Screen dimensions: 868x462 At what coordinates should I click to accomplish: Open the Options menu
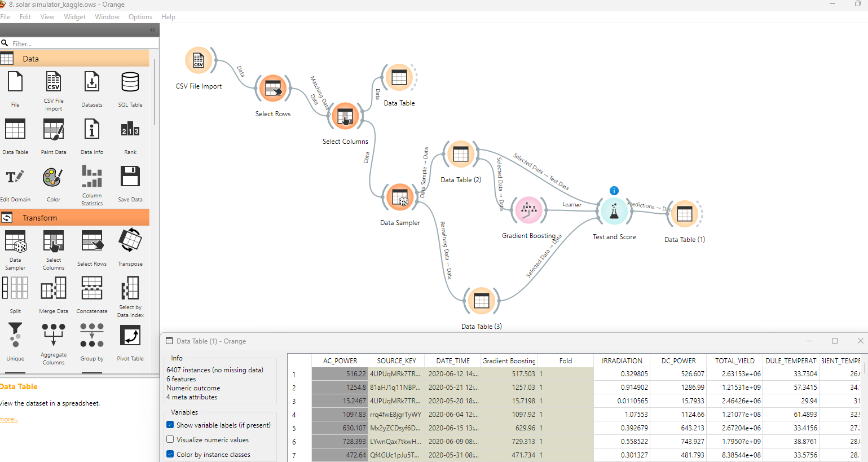coord(140,17)
